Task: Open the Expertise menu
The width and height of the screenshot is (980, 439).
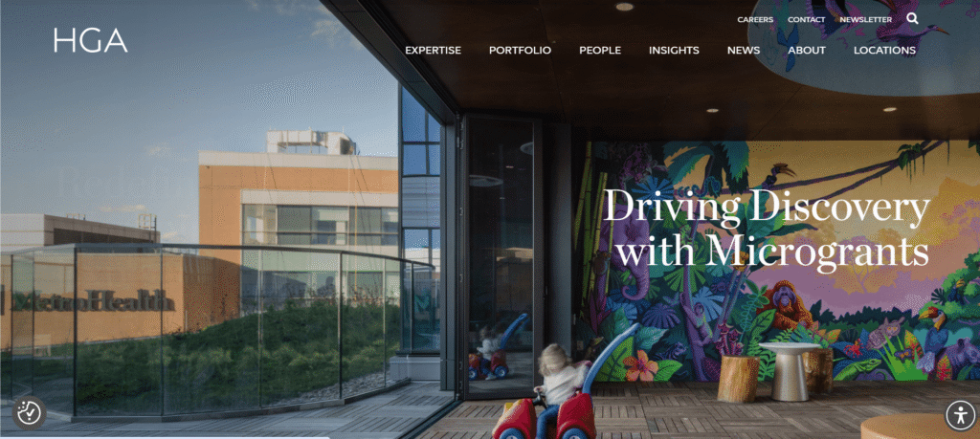Action: point(434,51)
